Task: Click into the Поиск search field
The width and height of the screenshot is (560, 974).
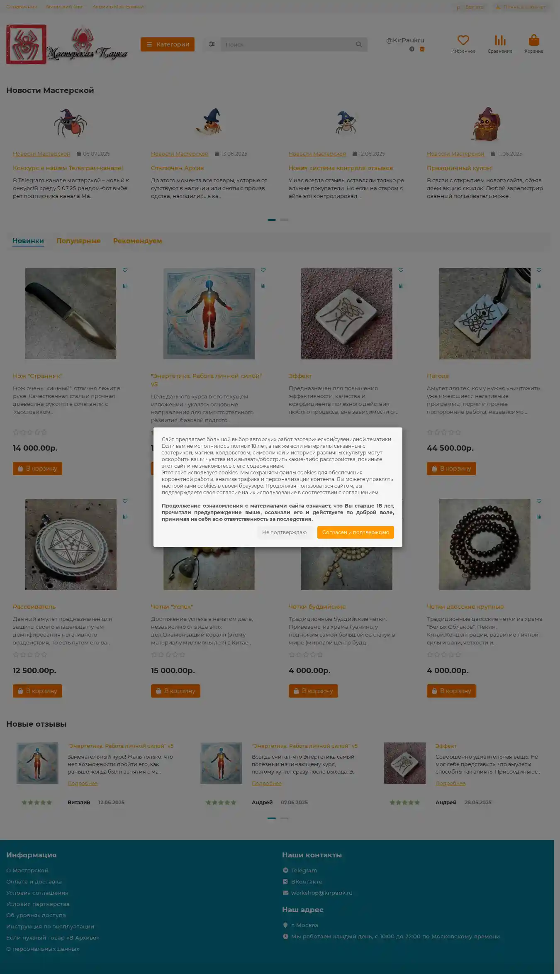Action: pos(288,44)
